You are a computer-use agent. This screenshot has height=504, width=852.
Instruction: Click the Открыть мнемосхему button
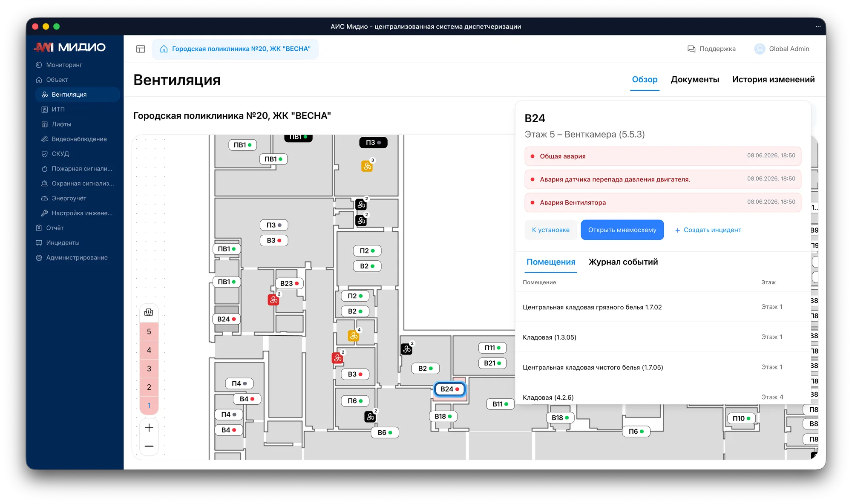click(x=622, y=230)
